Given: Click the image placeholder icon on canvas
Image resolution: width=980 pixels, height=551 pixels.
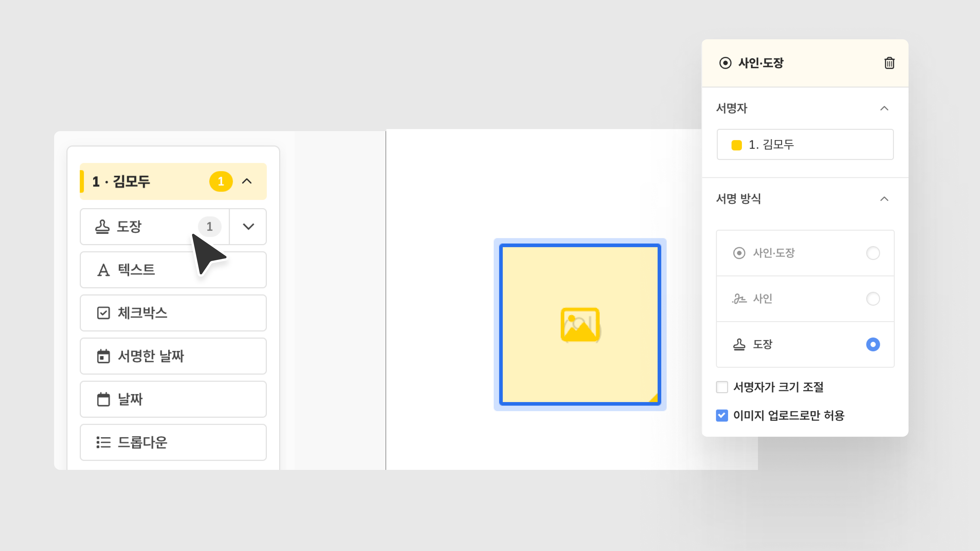Looking at the screenshot, I should [x=580, y=325].
